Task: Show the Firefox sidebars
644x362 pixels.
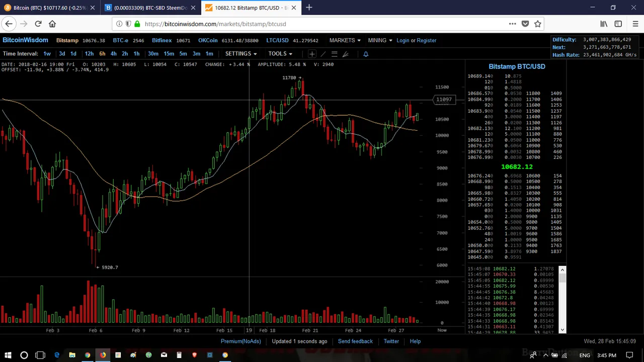Action: 618,24
